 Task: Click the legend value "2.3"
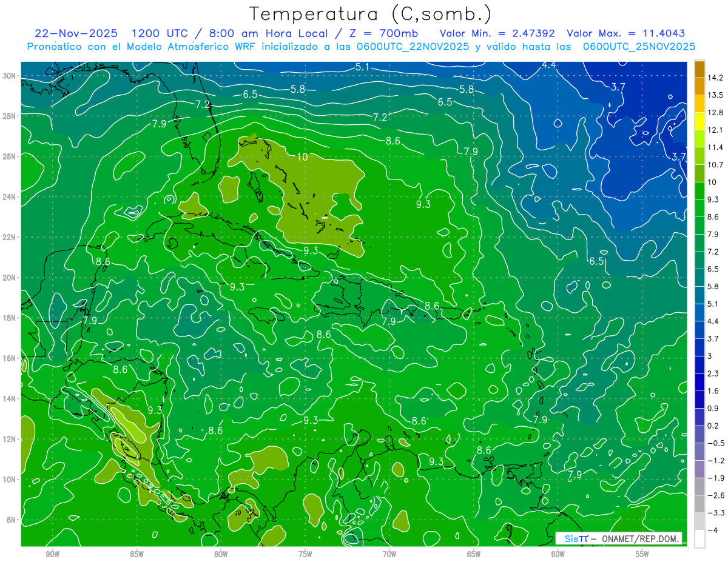(x=713, y=373)
